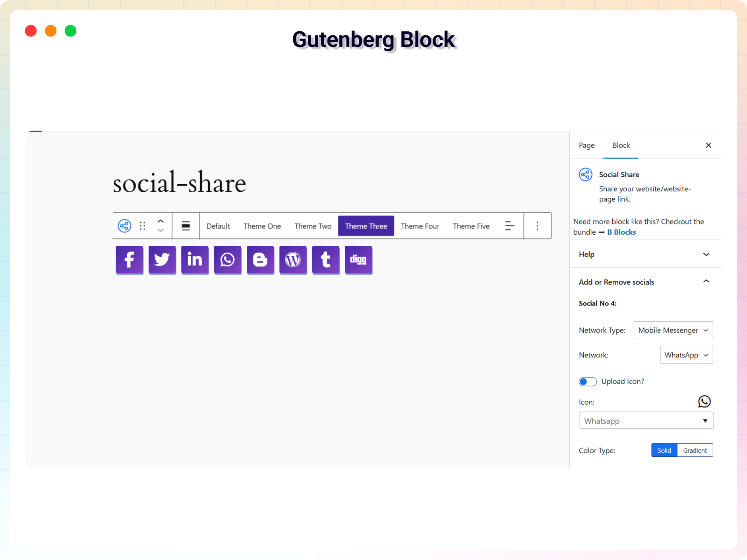The width and height of the screenshot is (747, 560).
Task: Click the LinkedIn social icon
Action: pyautogui.click(x=195, y=260)
